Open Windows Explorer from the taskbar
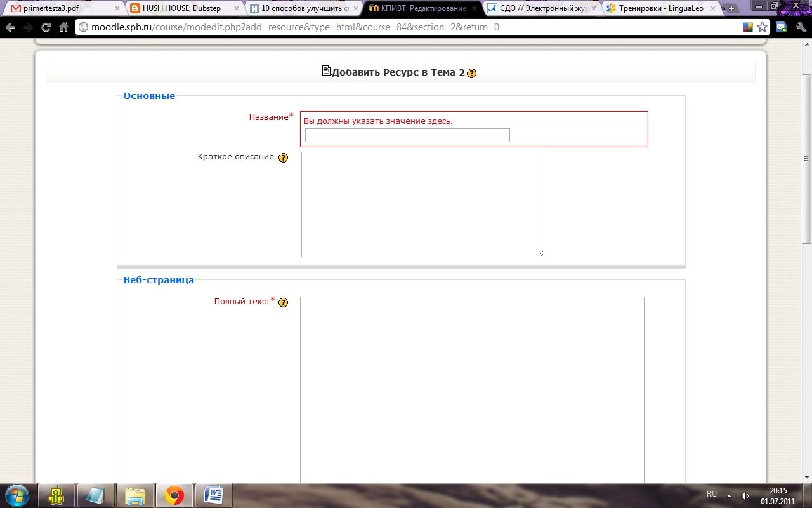 tap(135, 495)
